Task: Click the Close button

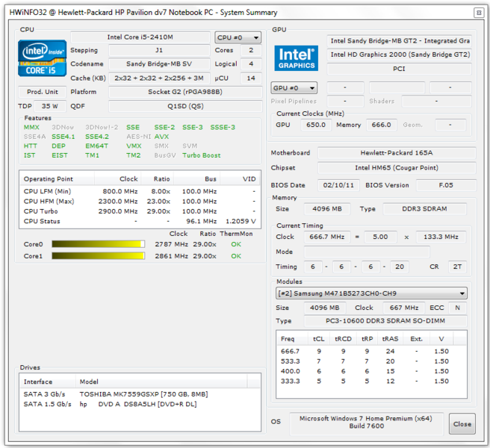Action: click(462, 424)
